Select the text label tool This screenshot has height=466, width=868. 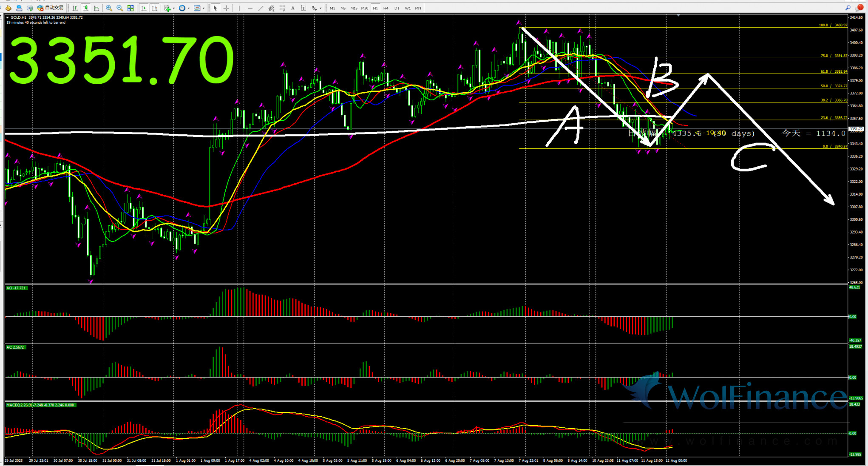(304, 8)
